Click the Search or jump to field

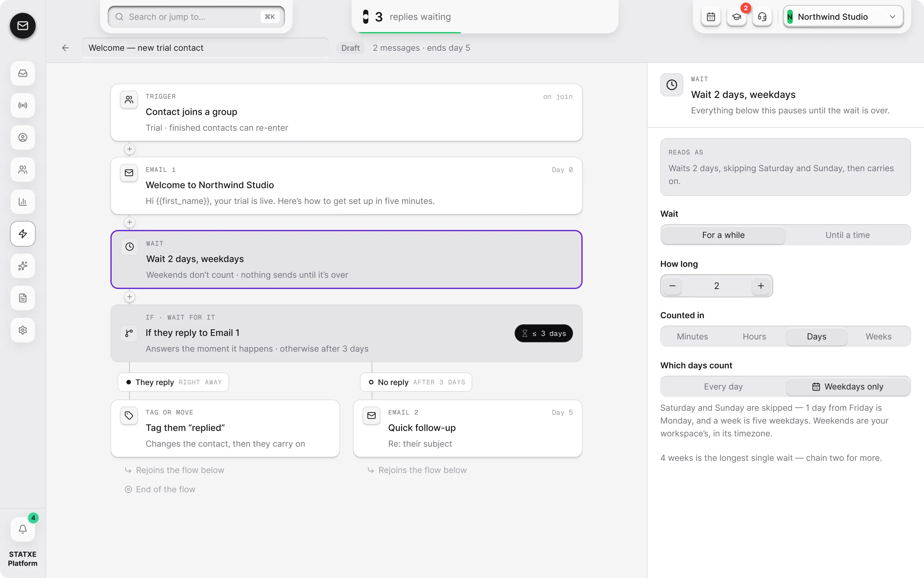(x=196, y=17)
